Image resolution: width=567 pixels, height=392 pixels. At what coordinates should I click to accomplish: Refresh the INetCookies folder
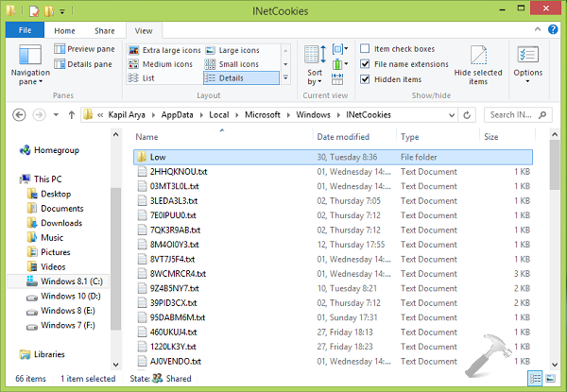pyautogui.click(x=467, y=115)
